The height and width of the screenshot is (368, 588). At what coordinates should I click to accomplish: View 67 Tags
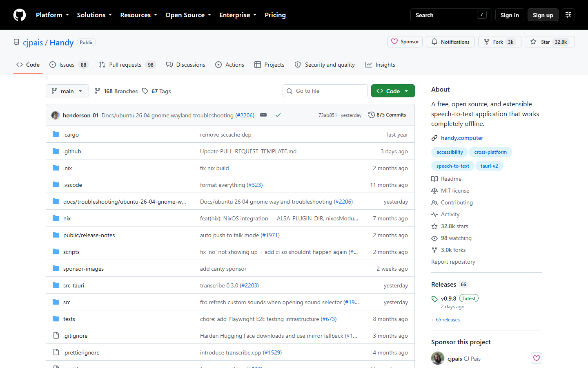(156, 91)
